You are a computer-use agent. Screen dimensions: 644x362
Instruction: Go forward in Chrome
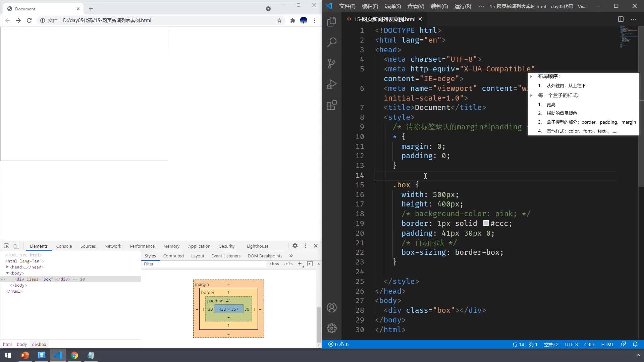click(18, 20)
